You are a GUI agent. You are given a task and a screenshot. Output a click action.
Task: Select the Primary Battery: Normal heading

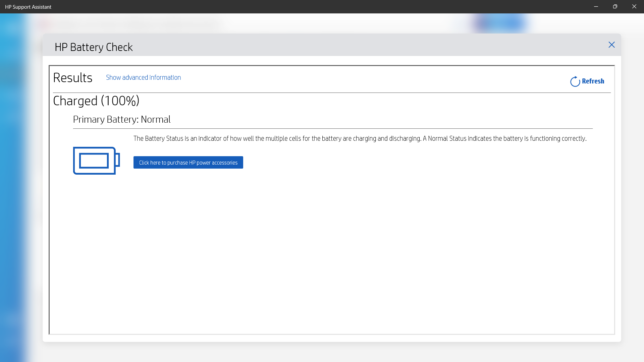[x=122, y=119]
